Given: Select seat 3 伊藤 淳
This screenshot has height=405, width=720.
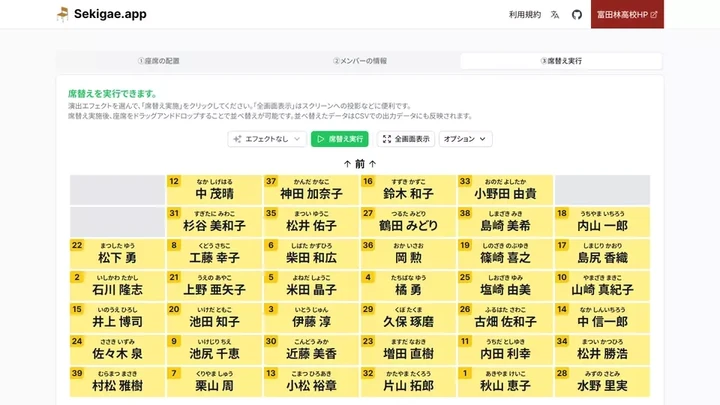Looking at the screenshot, I should point(311,318).
